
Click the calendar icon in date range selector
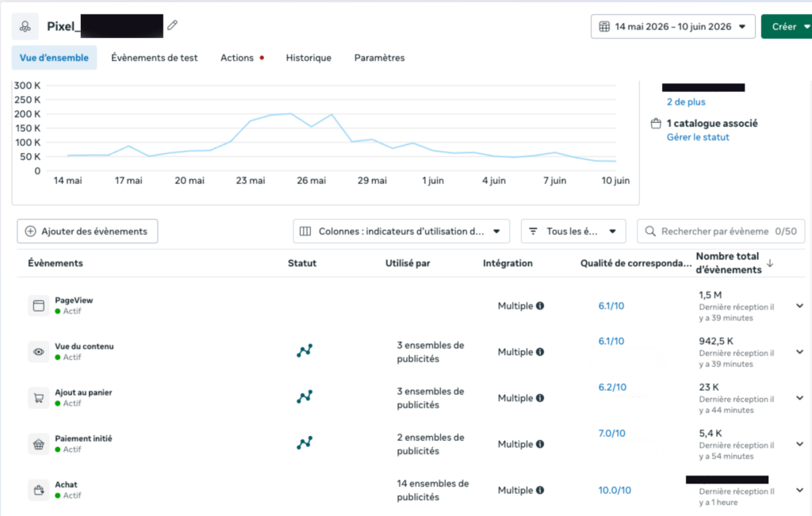[x=604, y=26]
